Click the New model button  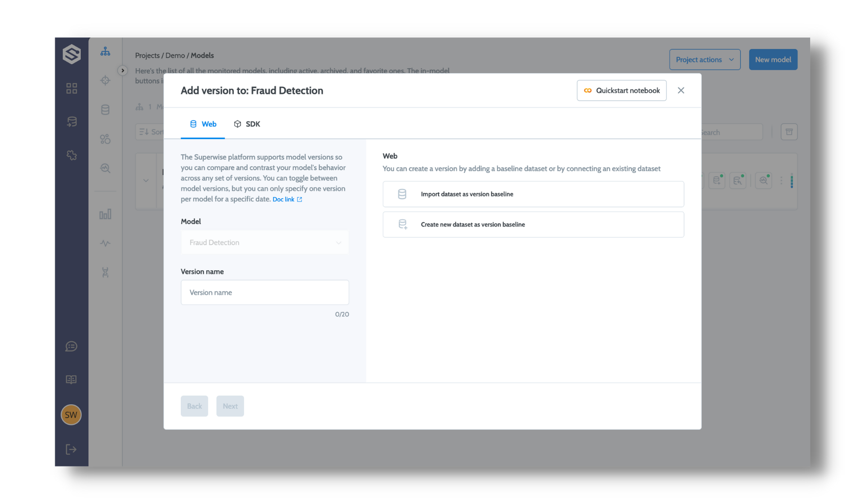[773, 60]
